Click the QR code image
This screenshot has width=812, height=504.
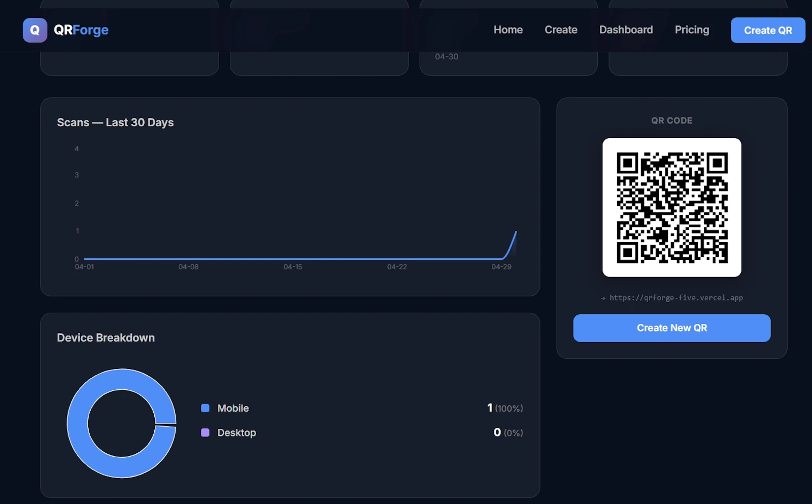point(671,208)
